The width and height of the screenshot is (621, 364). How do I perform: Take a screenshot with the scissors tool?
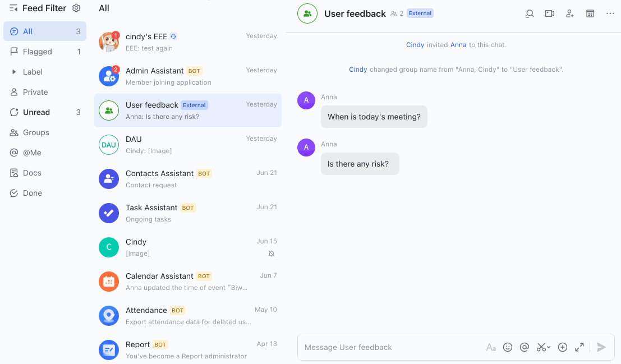point(541,347)
